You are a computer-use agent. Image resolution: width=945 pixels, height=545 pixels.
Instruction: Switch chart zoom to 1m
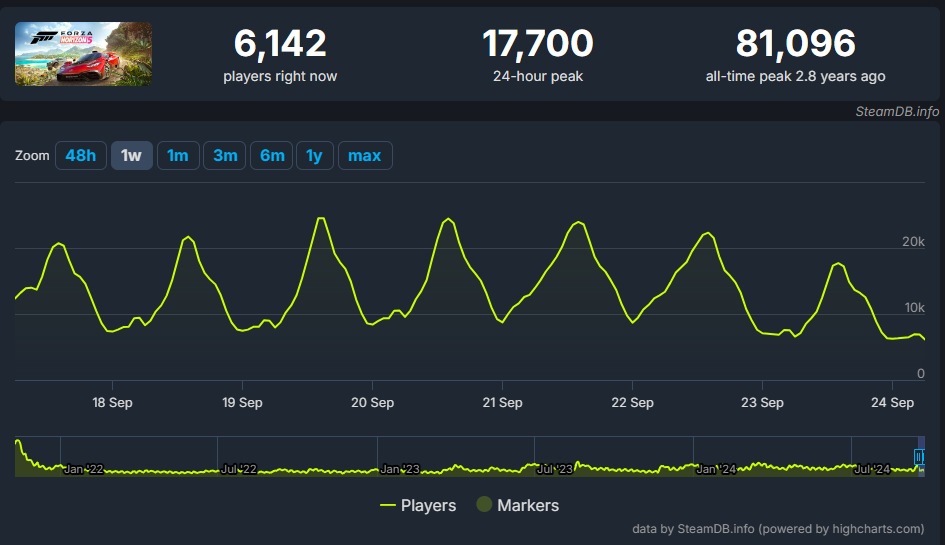pyautogui.click(x=178, y=156)
